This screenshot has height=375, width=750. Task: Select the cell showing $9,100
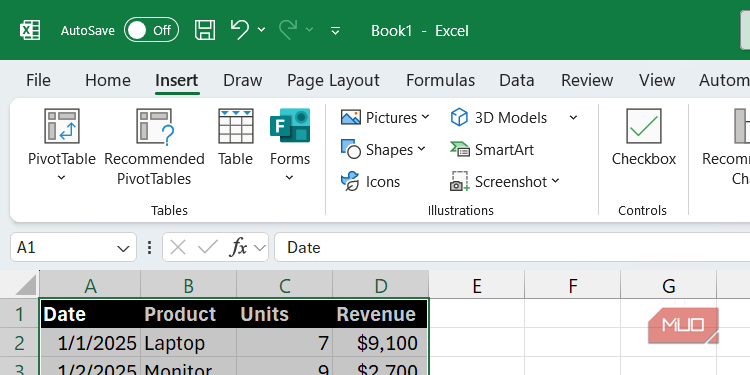coord(381,343)
